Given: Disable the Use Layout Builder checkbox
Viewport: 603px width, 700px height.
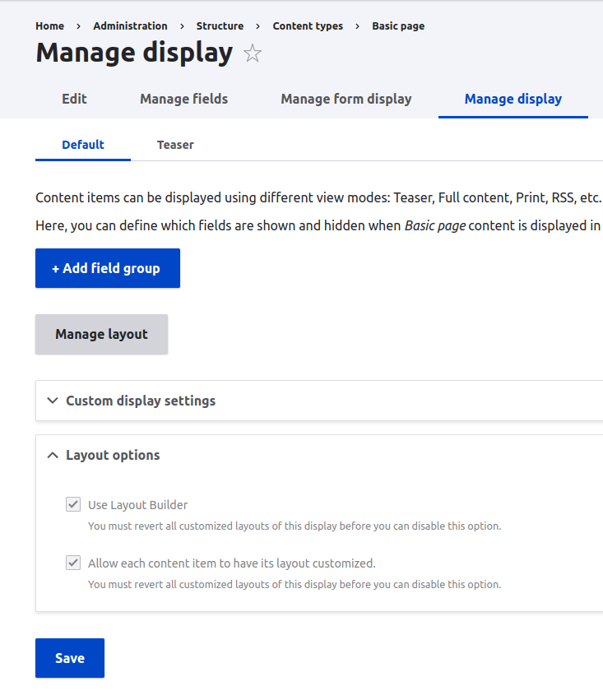Looking at the screenshot, I should click(72, 504).
